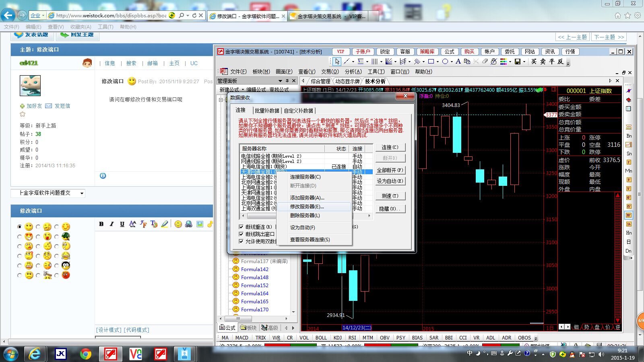This screenshot has width=644, height=362.
Task: Open the color dots palette icon
Action: pos(504,62)
